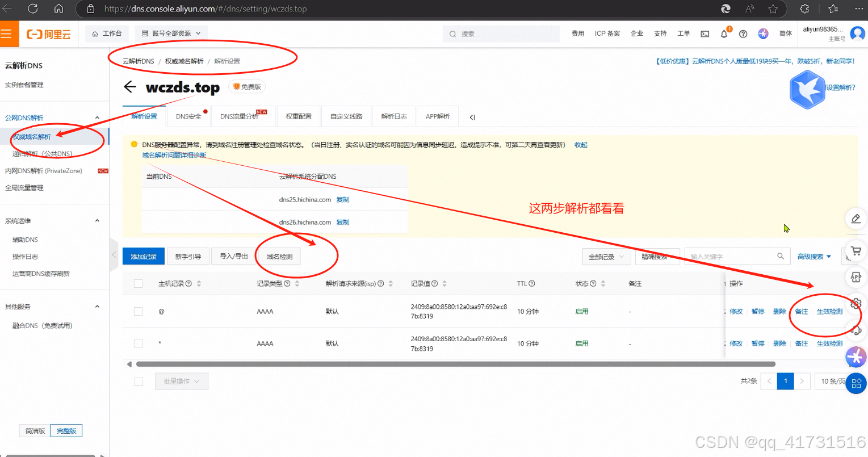This screenshot has width=868, height=457.
Task: Open shopping cart icon on right rail
Action: (856, 250)
